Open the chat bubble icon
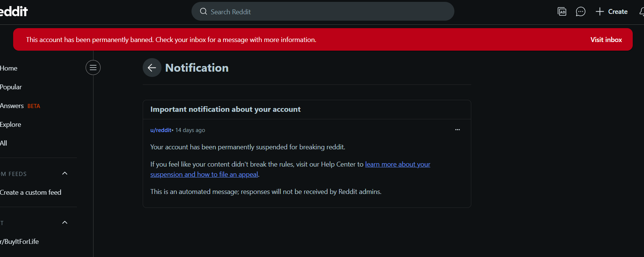Screen dimensions: 644x257 pyautogui.click(x=581, y=12)
